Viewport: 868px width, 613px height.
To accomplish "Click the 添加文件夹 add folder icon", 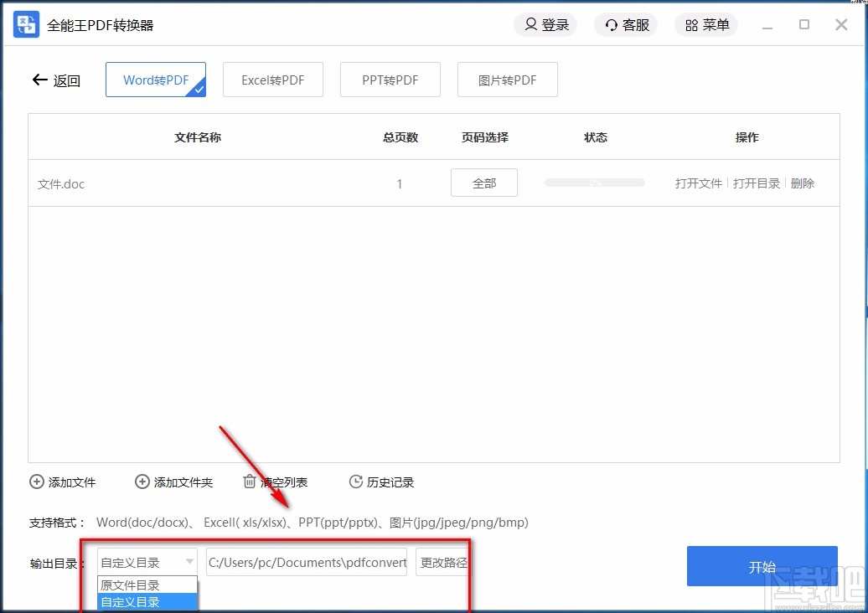I will [x=142, y=482].
